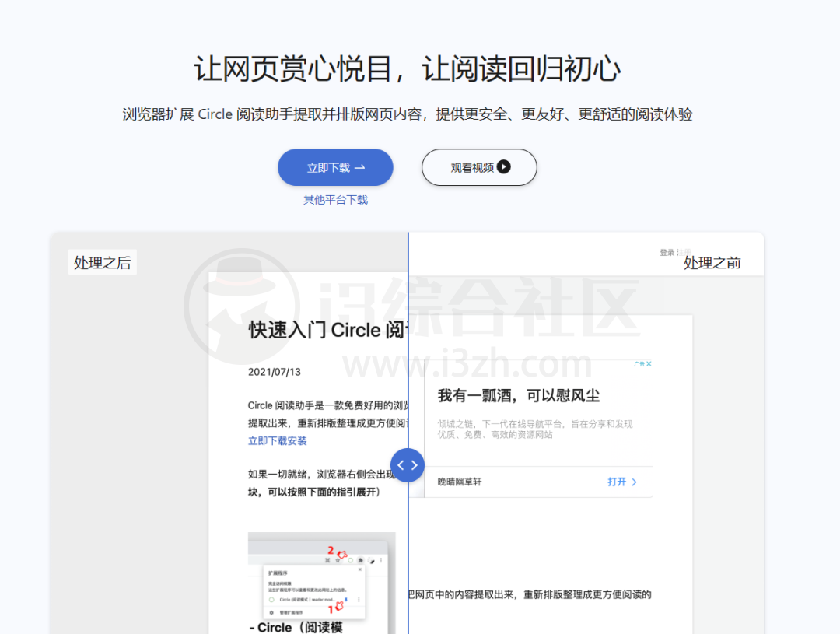
Task: Click the 广告 ad label icon
Action: click(639, 364)
